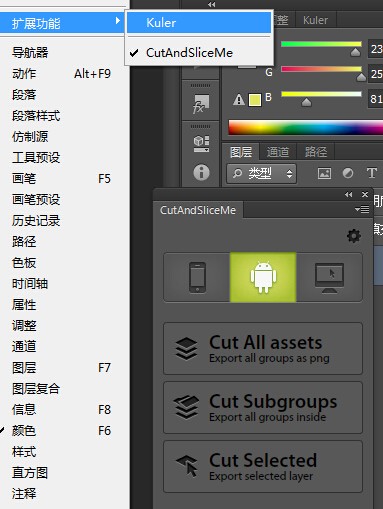Open the 扩展功能 submenu item
Screen dimensions: 383x509
pos(63,23)
